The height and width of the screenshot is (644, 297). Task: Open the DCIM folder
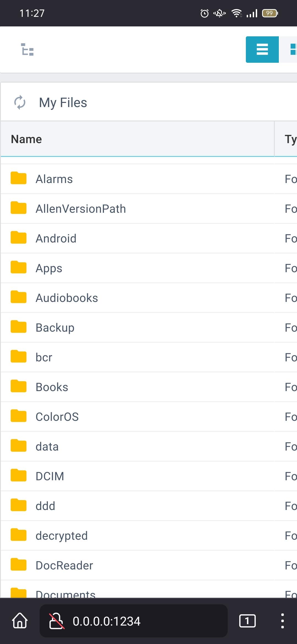pos(50,476)
